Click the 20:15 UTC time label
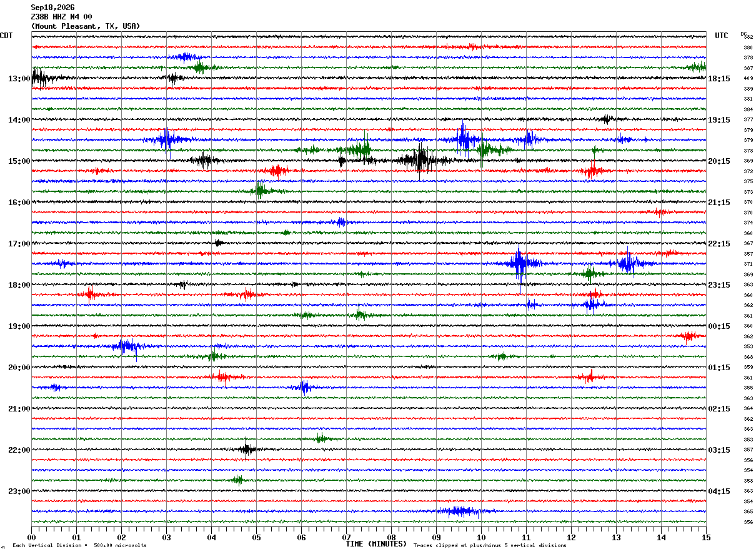The image size is (756, 554). [x=719, y=161]
